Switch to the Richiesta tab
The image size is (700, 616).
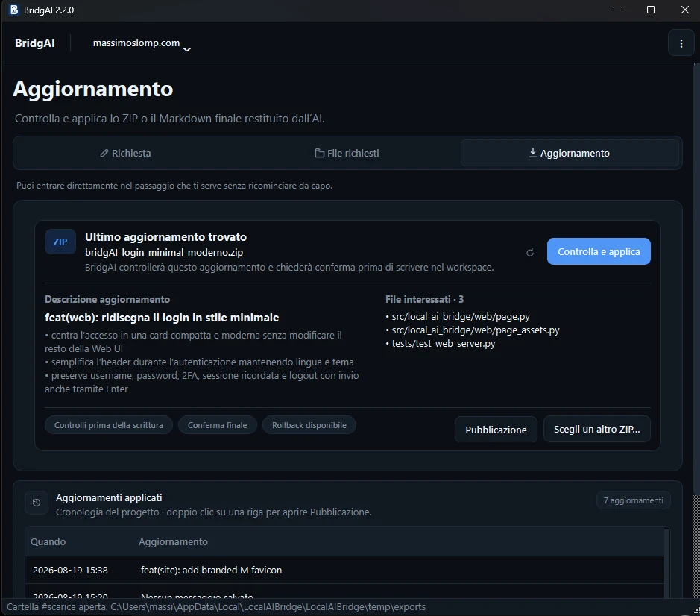coord(125,153)
